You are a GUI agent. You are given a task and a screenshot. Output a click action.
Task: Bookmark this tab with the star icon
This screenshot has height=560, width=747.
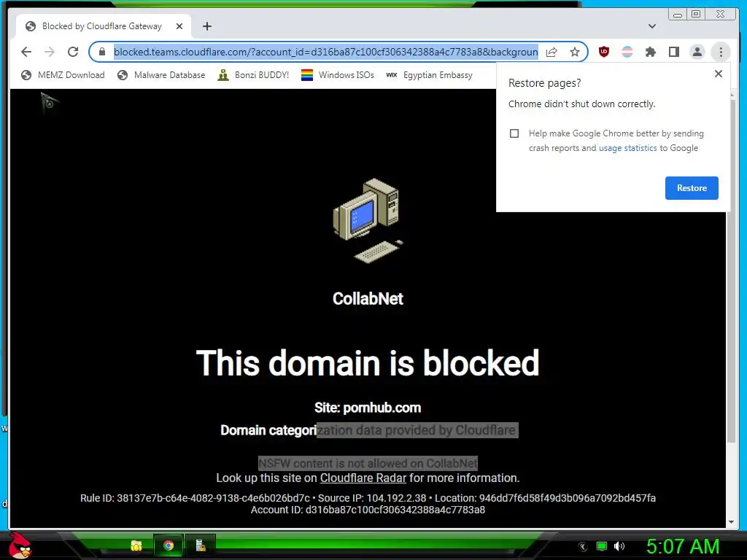(575, 52)
